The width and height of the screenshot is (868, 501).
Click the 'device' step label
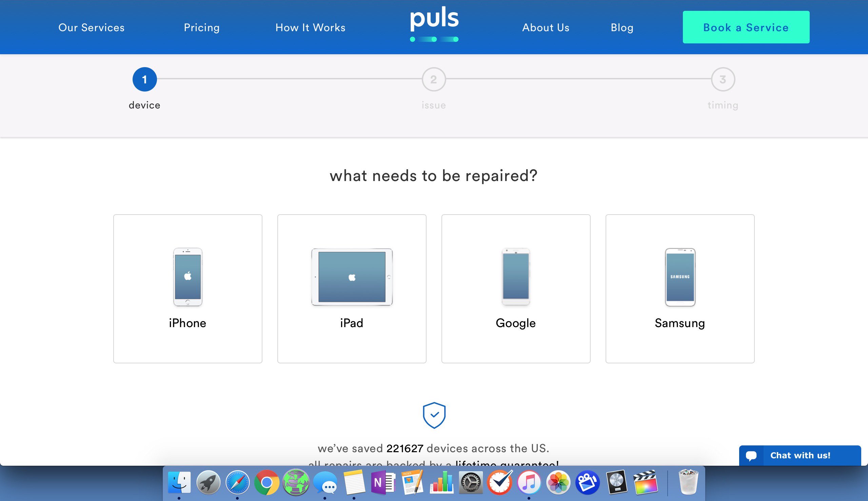tap(144, 105)
